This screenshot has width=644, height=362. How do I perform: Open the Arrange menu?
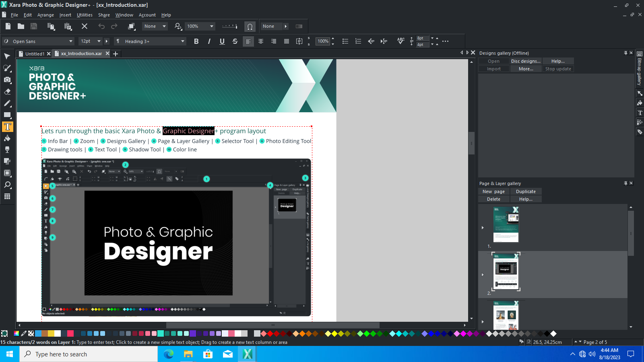pos(45,15)
